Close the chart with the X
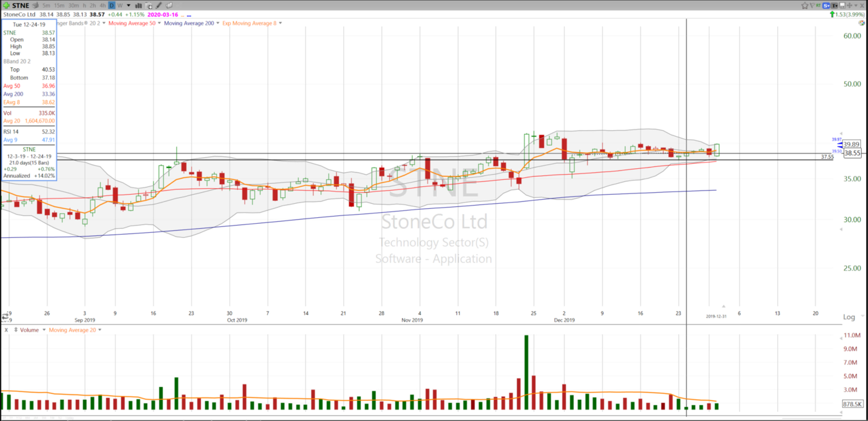The height and width of the screenshot is (421, 868). 862,5
